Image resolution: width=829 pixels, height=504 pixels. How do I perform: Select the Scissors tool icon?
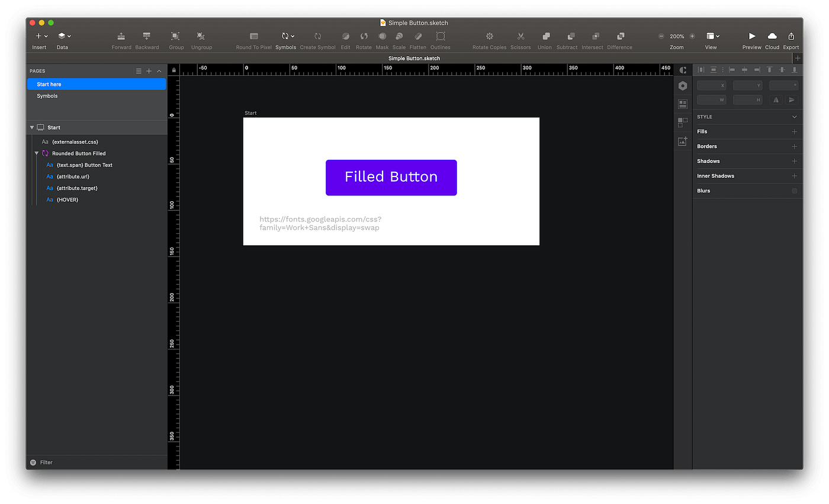tap(520, 37)
